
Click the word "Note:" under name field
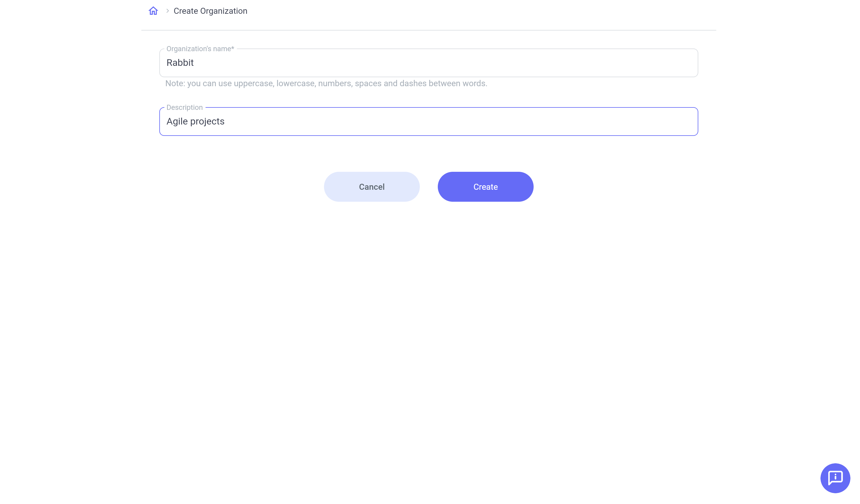click(x=175, y=84)
